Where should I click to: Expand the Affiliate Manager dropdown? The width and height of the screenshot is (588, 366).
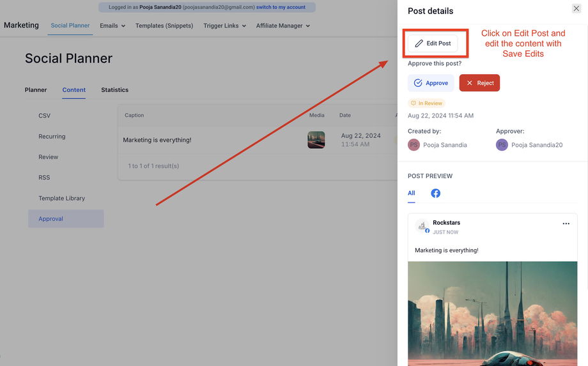click(283, 26)
